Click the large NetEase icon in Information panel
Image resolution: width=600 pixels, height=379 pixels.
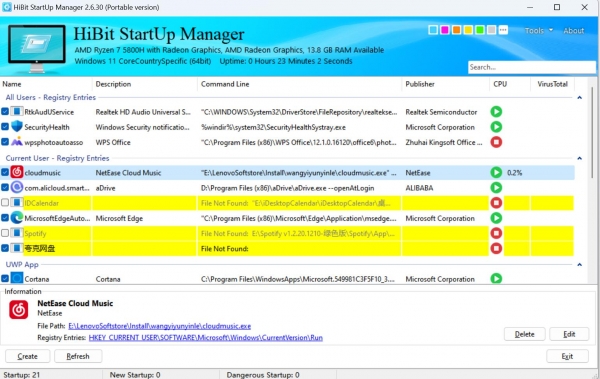coord(18,310)
